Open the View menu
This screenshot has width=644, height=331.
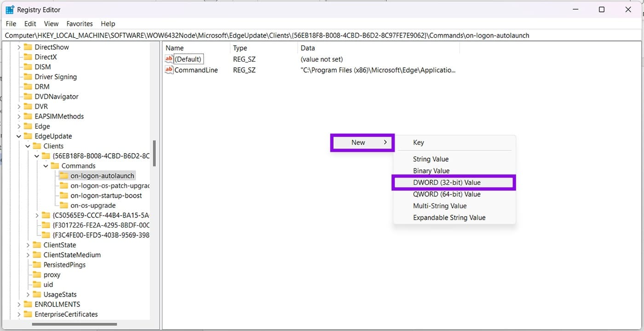(51, 23)
